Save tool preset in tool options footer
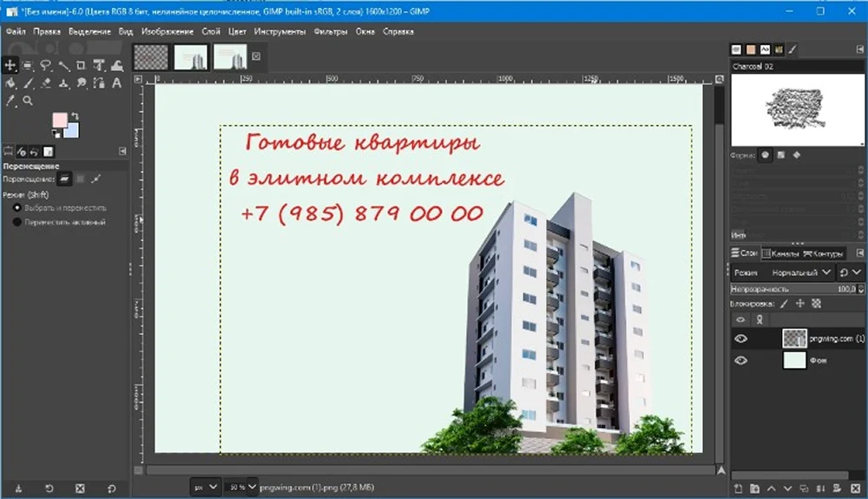868x499 pixels. (18, 489)
